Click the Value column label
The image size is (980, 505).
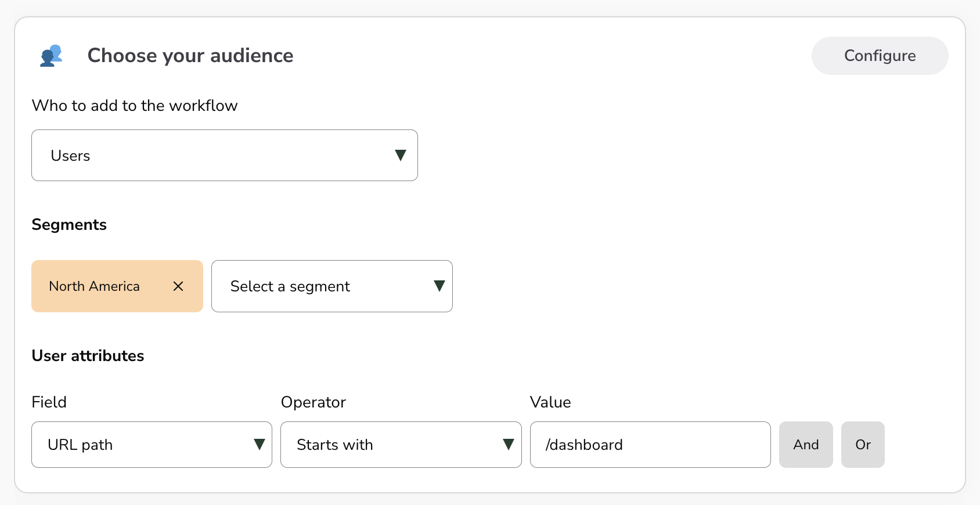(550, 402)
